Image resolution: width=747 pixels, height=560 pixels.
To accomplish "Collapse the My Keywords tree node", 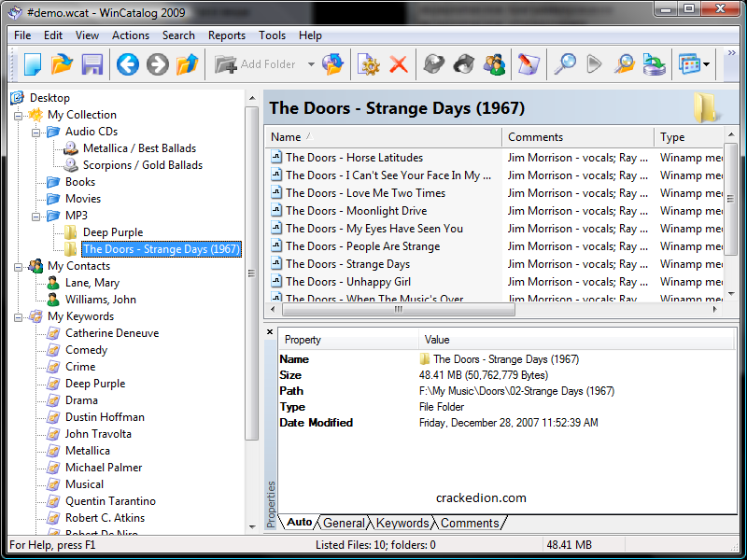I will pyautogui.click(x=18, y=317).
